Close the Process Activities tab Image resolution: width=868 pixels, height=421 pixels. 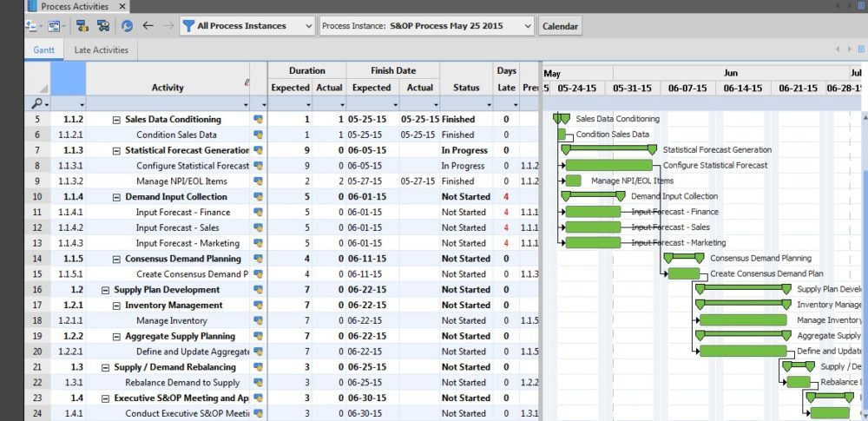pyautogui.click(x=122, y=6)
